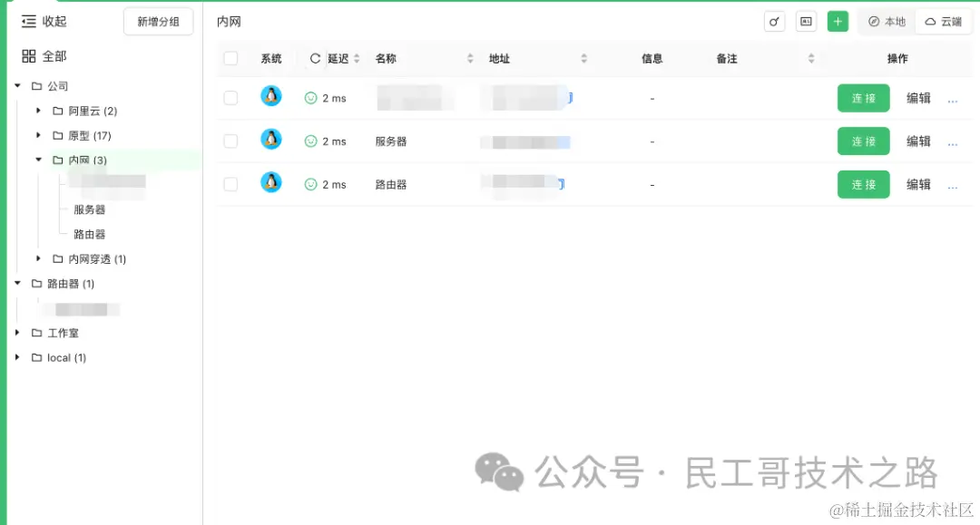The image size is (980, 525).
Task: Expand the 阿里云 group in the sidebar
Action: pyautogui.click(x=37, y=111)
